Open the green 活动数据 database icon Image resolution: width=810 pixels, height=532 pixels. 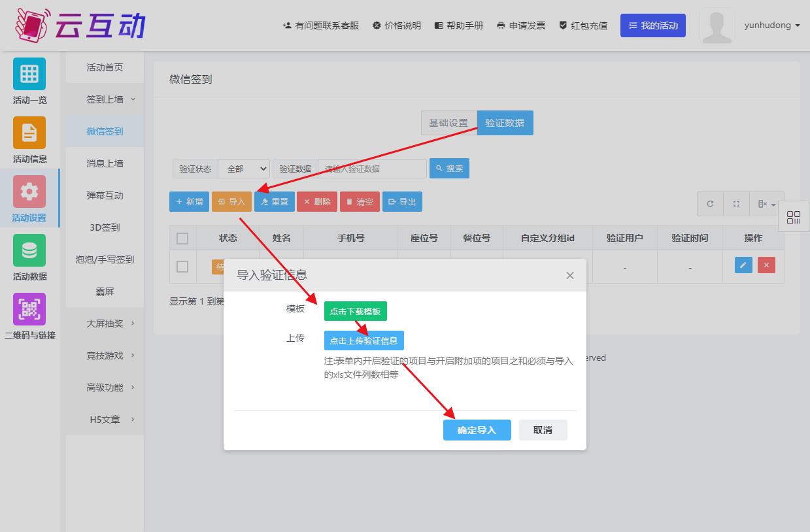pos(29,250)
